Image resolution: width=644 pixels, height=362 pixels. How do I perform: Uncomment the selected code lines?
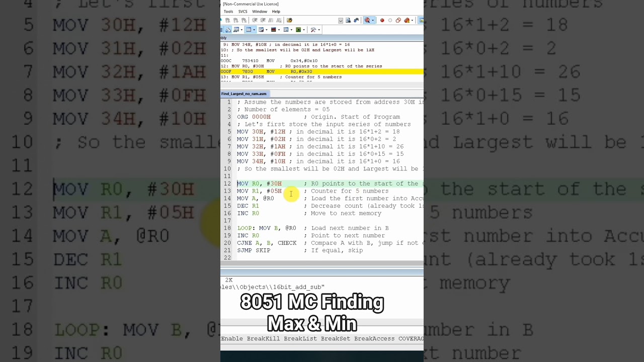point(279,20)
